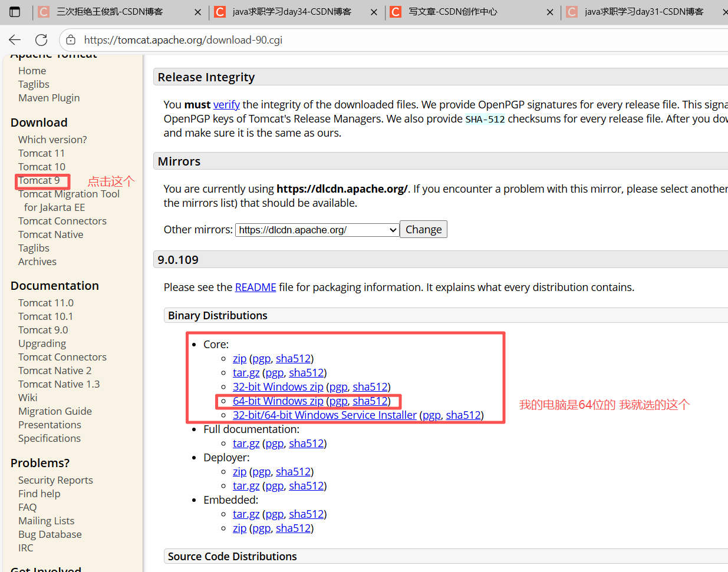Open the browser tab actions icon
This screenshot has width=728, height=572.
point(15,12)
